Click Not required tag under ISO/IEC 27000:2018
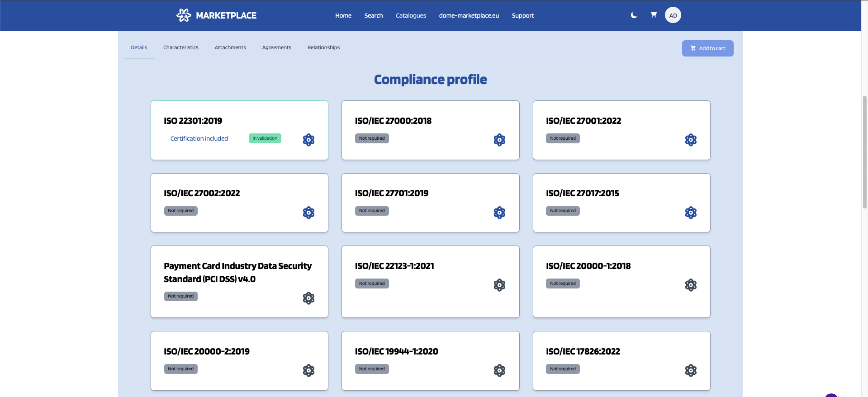This screenshot has width=868, height=397. point(372,138)
